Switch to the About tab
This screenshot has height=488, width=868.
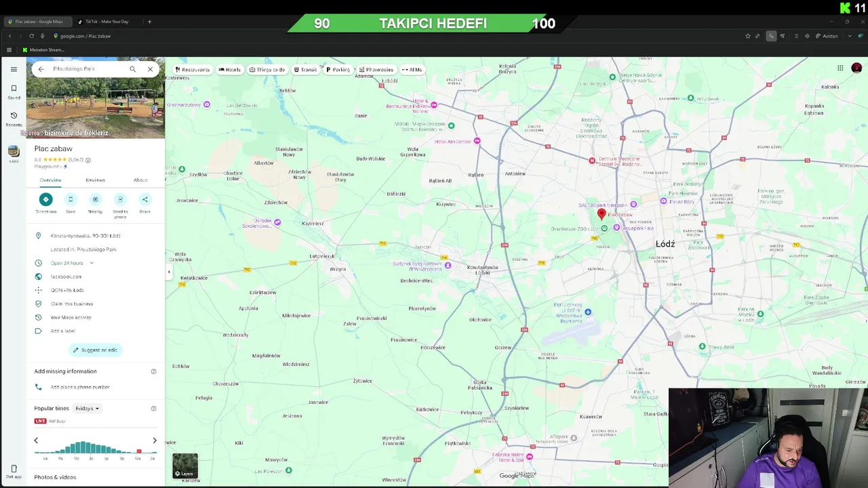(x=140, y=180)
